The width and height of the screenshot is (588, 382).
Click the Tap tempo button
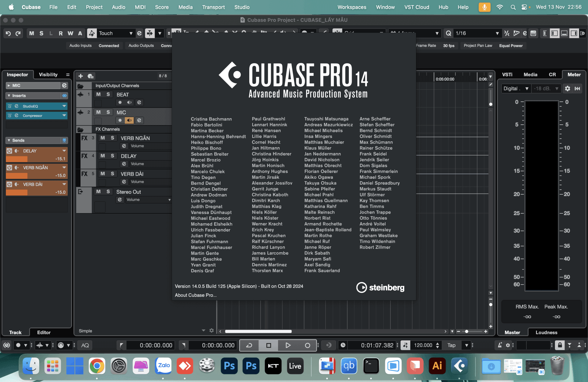(x=451, y=345)
